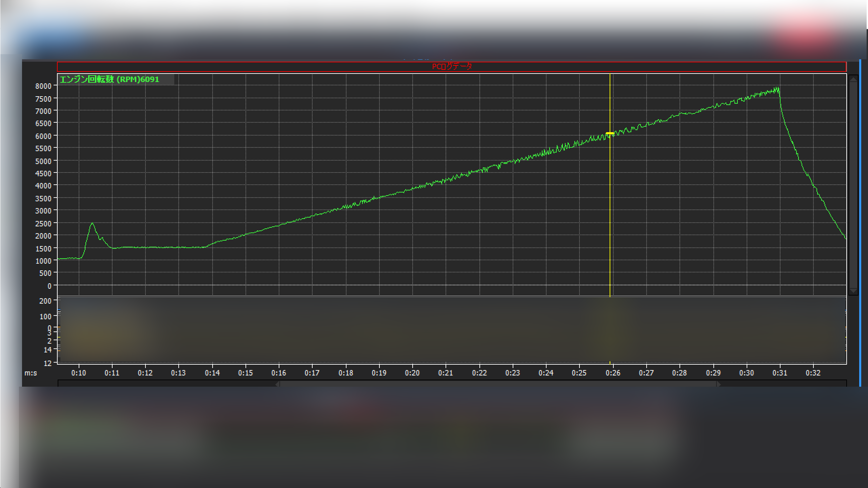
Task: Click the vertical scrollbar up arrow
Action: (x=853, y=79)
